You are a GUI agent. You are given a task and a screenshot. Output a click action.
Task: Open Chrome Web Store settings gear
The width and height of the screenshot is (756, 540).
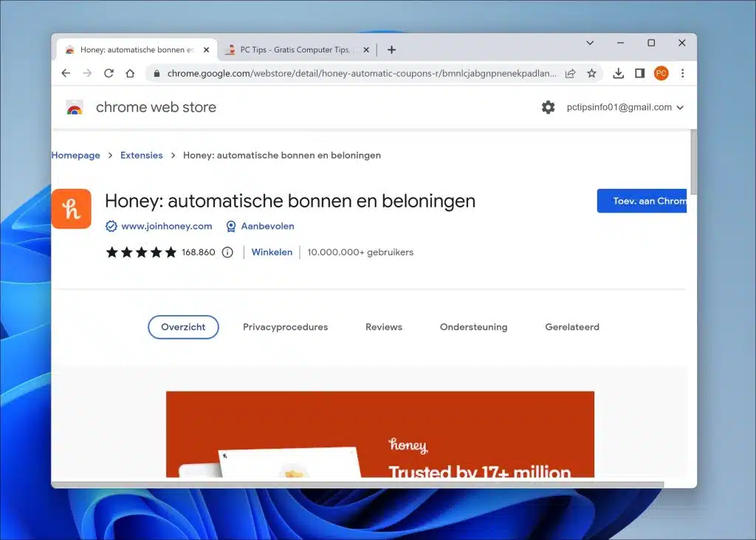[x=549, y=107]
